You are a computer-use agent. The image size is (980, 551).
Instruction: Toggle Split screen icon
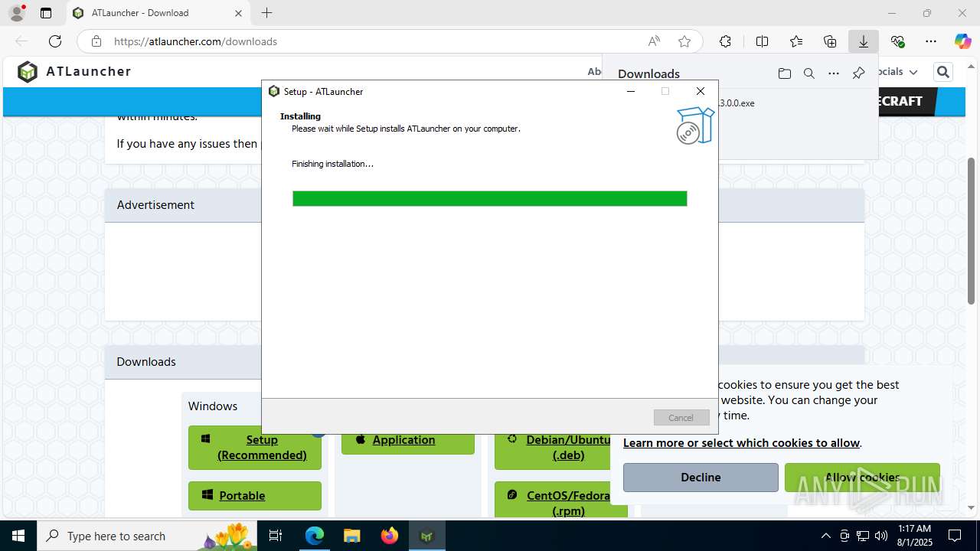762,41
